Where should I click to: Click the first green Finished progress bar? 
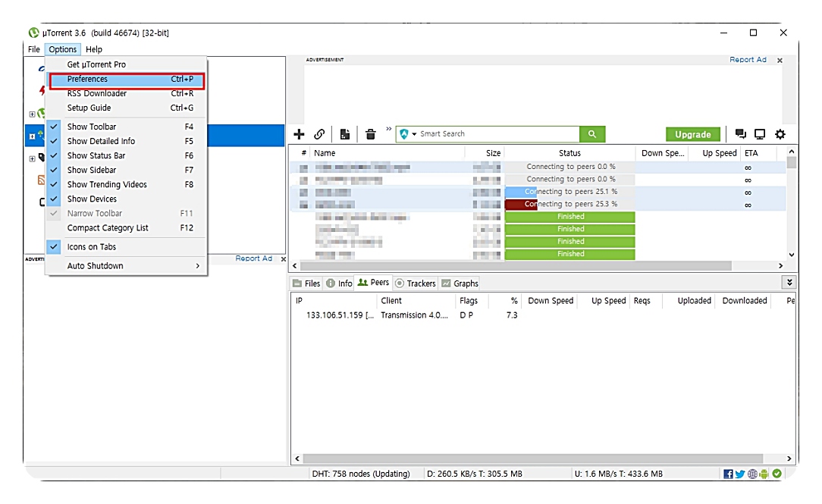point(569,216)
